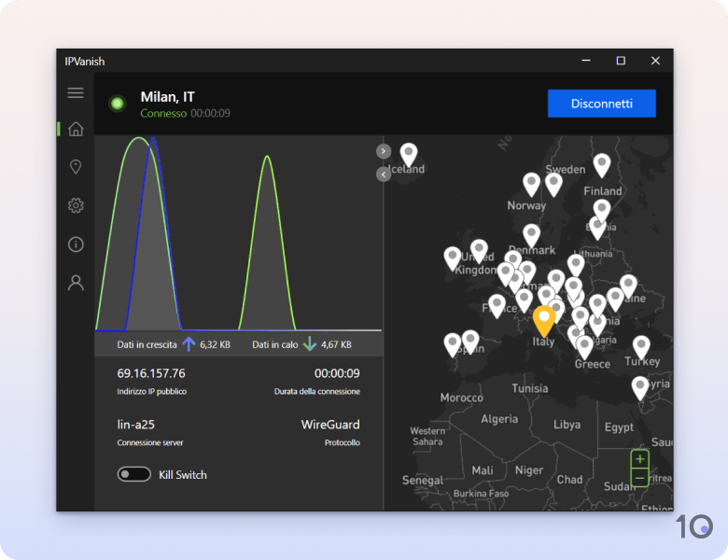Select the pin near Syria

(639, 388)
